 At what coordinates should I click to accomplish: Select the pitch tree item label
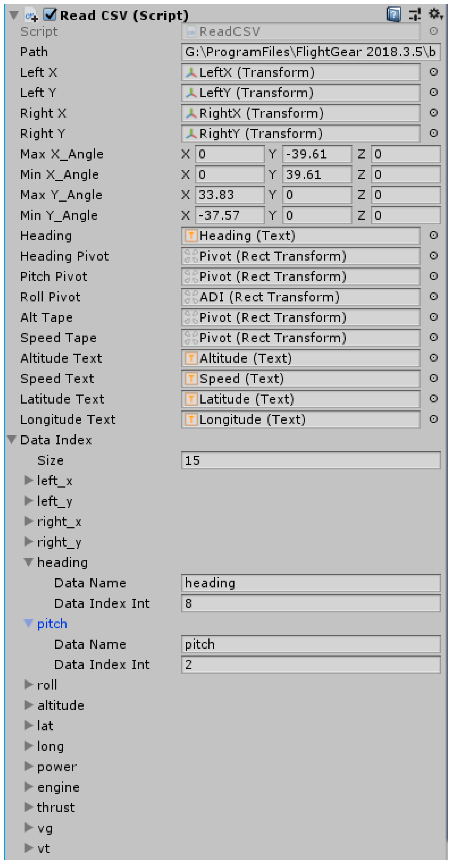(x=52, y=623)
